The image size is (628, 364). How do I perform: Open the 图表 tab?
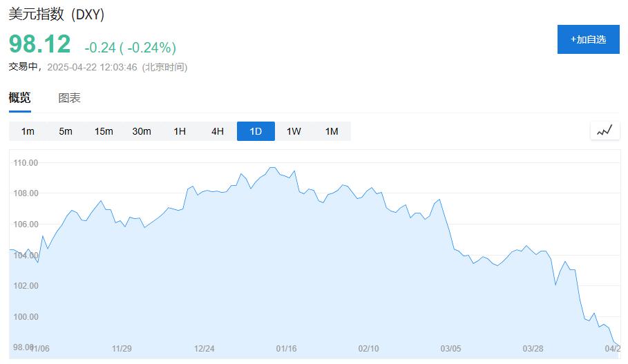(69, 98)
